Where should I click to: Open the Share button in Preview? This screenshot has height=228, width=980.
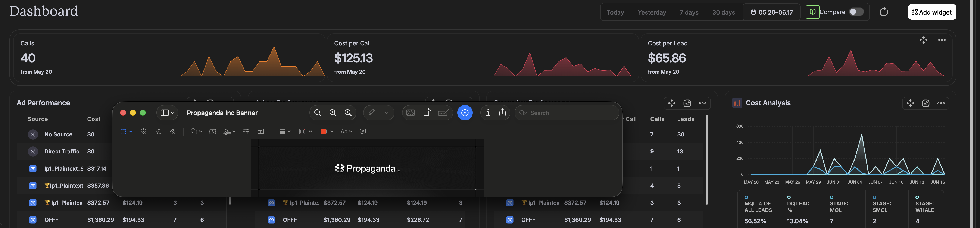(503, 113)
